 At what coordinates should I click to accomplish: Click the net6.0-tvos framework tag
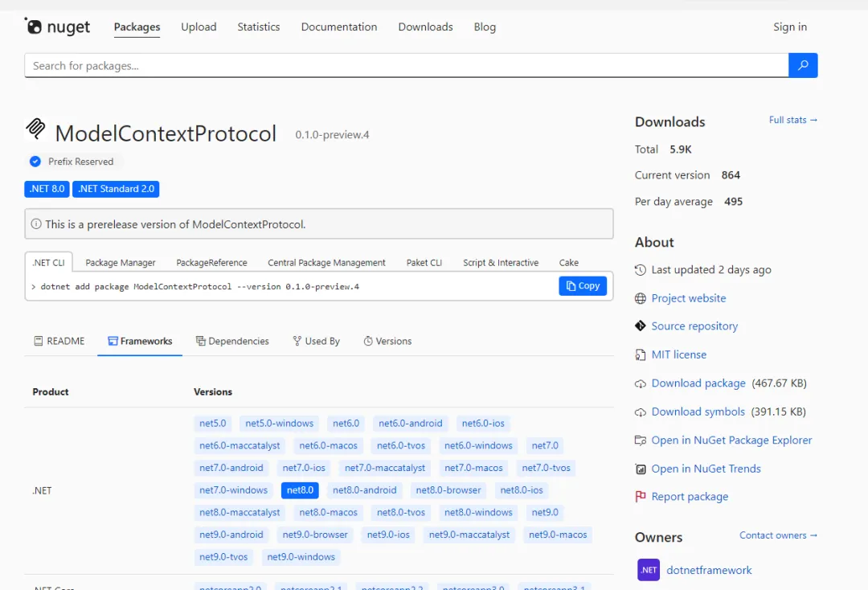[401, 445]
